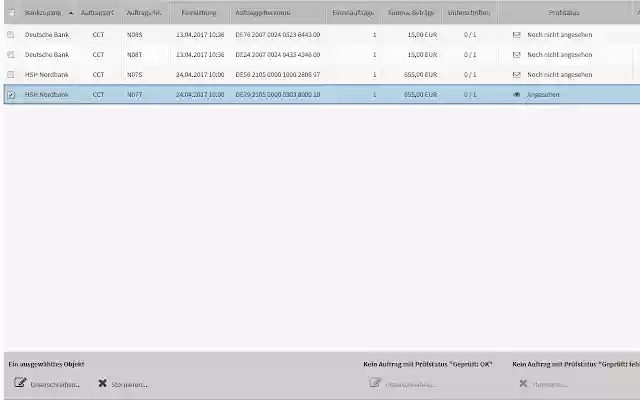
Task: Click account DE24 2007 0024 0435 4346 00
Action: point(278,55)
